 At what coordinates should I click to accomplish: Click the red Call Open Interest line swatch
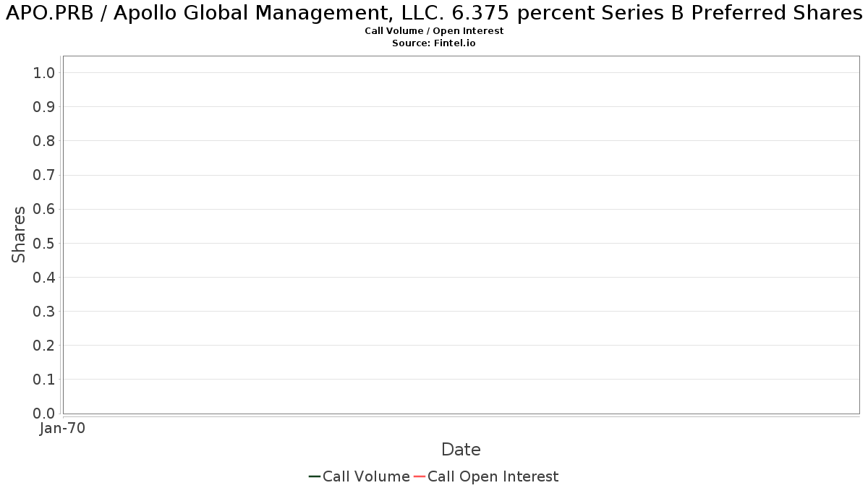tap(419, 476)
